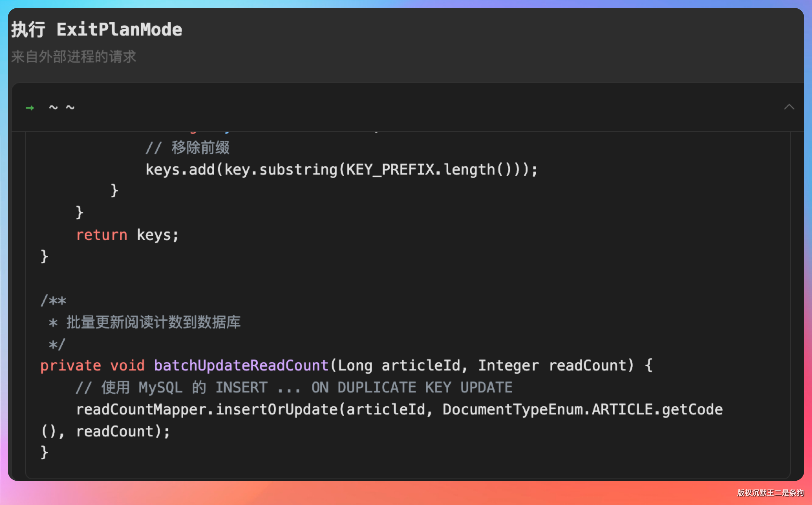Click the red return keyword
812x505 pixels.
pos(101,235)
